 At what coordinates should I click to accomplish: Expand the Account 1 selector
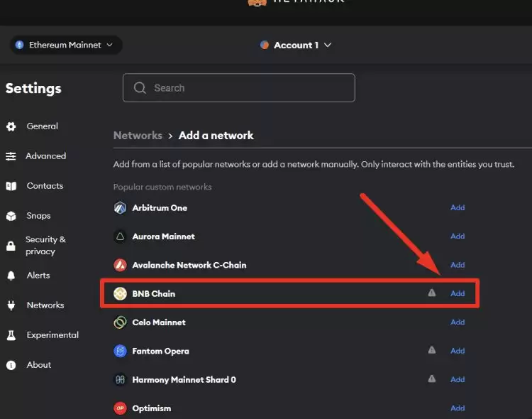pyautogui.click(x=296, y=45)
